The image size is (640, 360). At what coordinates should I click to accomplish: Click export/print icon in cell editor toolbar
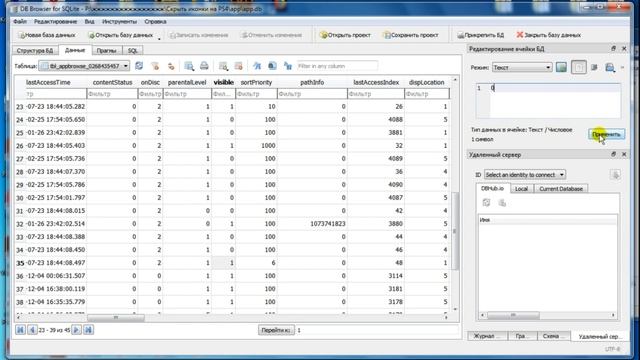610,67
